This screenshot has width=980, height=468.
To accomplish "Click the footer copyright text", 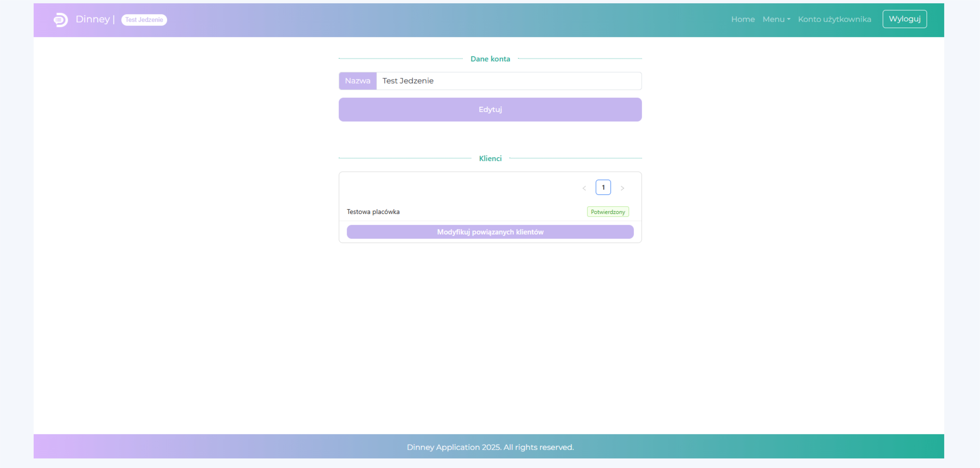I will (x=490, y=447).
